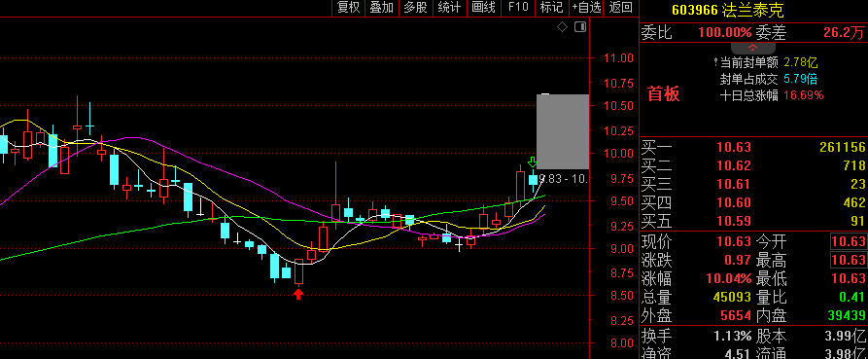Click the green down arrow sell marker
868x359 pixels.
coord(532,162)
